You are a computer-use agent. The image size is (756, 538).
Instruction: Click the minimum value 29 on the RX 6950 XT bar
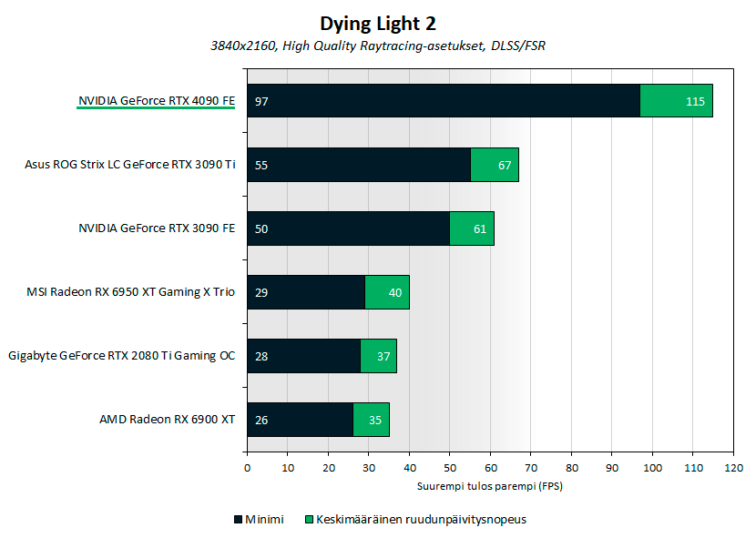point(261,292)
